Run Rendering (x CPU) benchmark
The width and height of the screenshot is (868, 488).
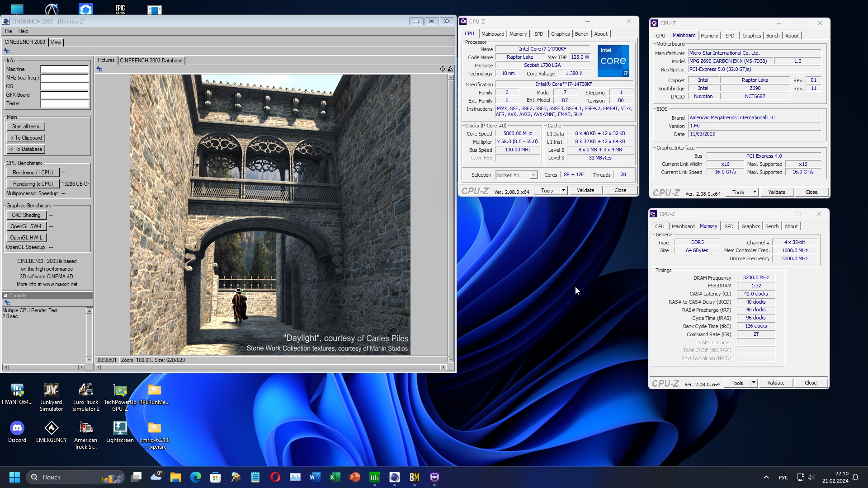(33, 184)
